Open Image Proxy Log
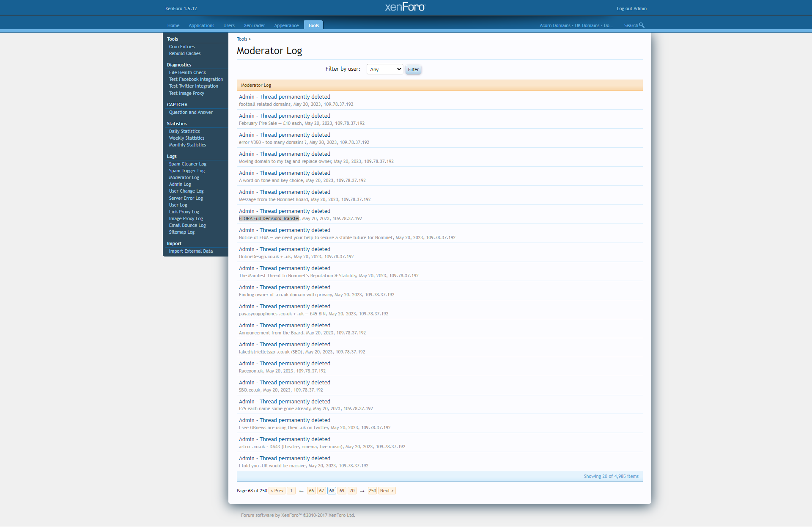 point(186,218)
